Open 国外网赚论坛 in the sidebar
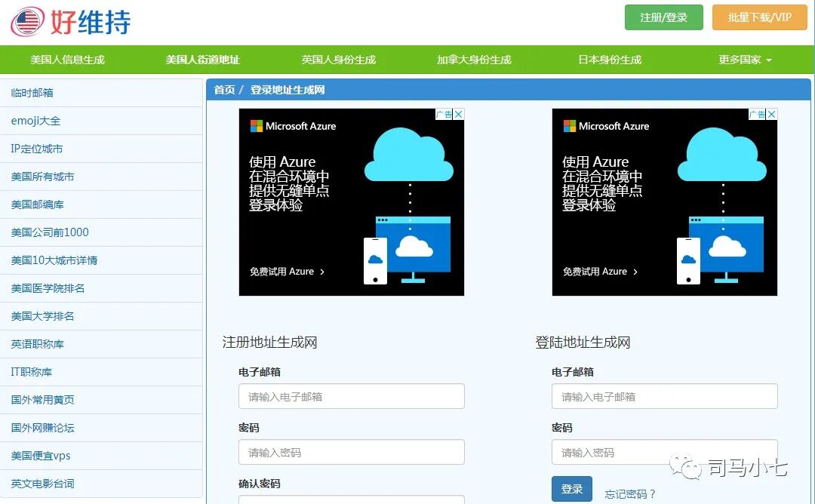 101,428
